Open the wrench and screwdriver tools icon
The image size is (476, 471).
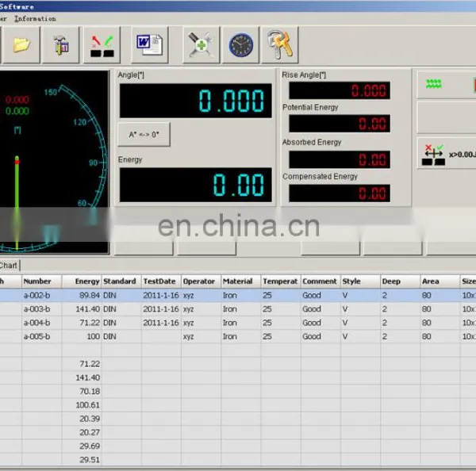click(x=201, y=45)
